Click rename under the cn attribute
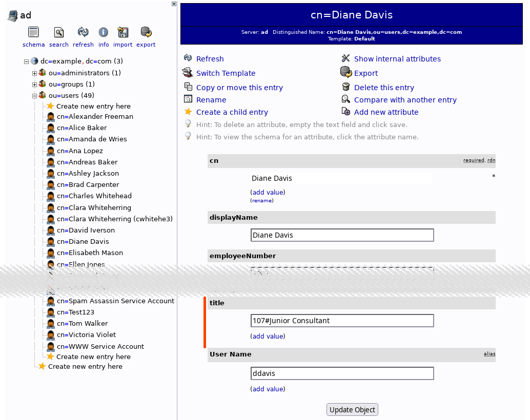Screen dimensions: 530x420 coord(262,200)
